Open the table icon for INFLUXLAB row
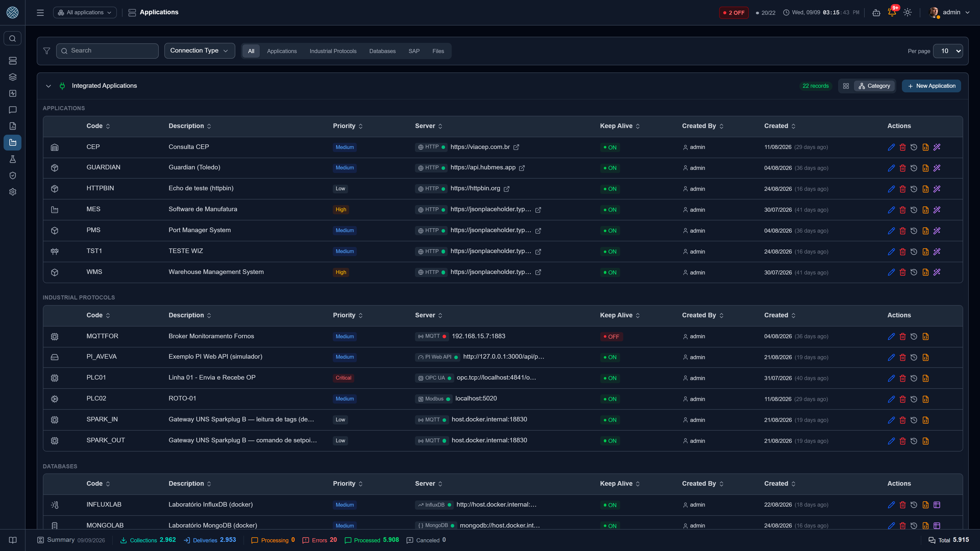980x551 pixels. (937, 505)
